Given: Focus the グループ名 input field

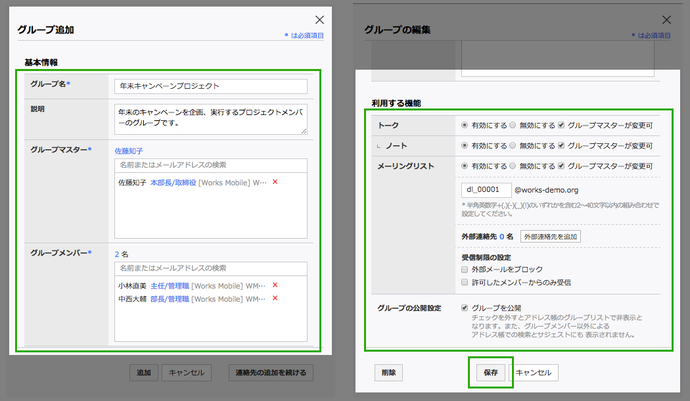Looking at the screenshot, I should click(211, 86).
